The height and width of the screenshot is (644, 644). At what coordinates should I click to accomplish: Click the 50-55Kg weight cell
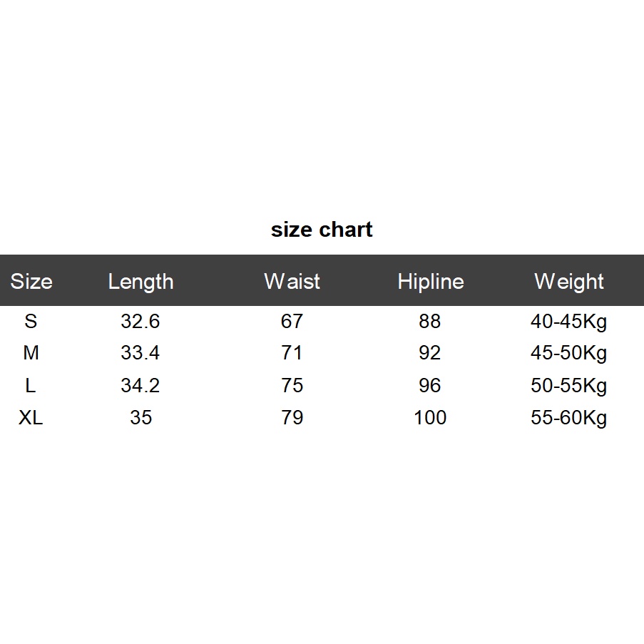568,386
